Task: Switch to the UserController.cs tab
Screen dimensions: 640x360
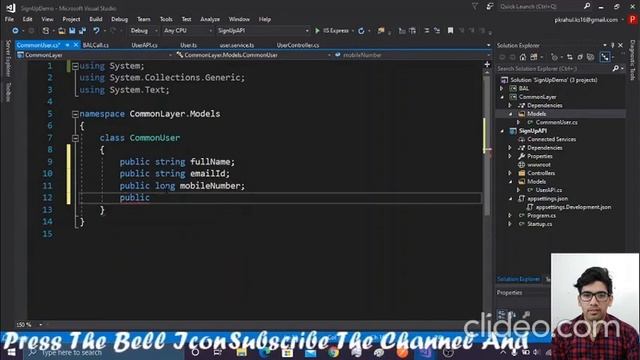Action: click(298, 45)
